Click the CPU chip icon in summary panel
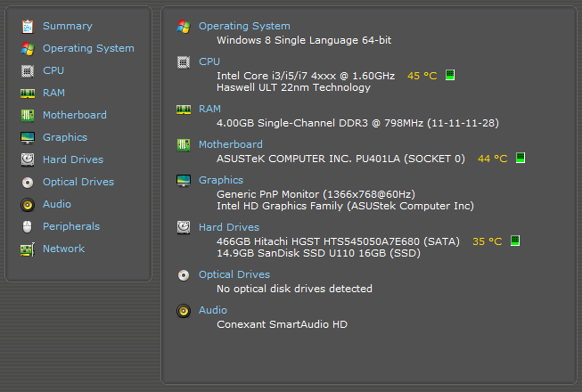 pos(184,62)
